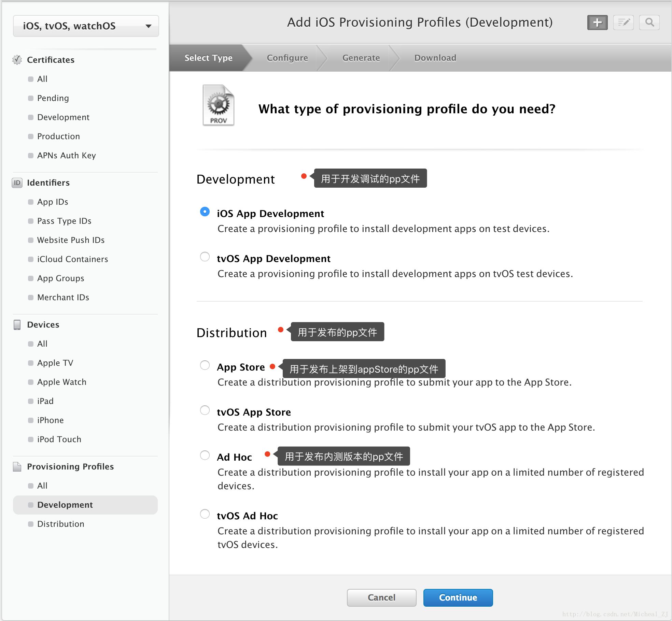
Task: Select tvOS Ad Hoc radio button
Action: [x=205, y=514]
